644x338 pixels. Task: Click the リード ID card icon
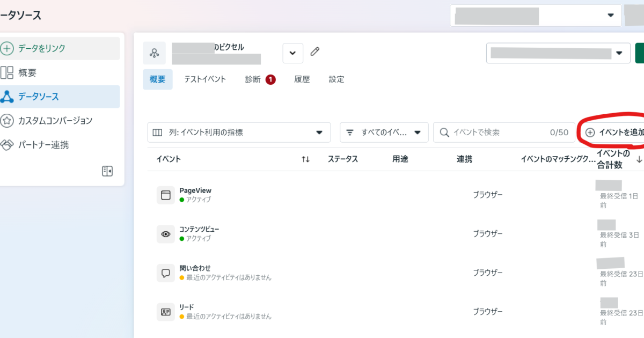click(x=166, y=311)
